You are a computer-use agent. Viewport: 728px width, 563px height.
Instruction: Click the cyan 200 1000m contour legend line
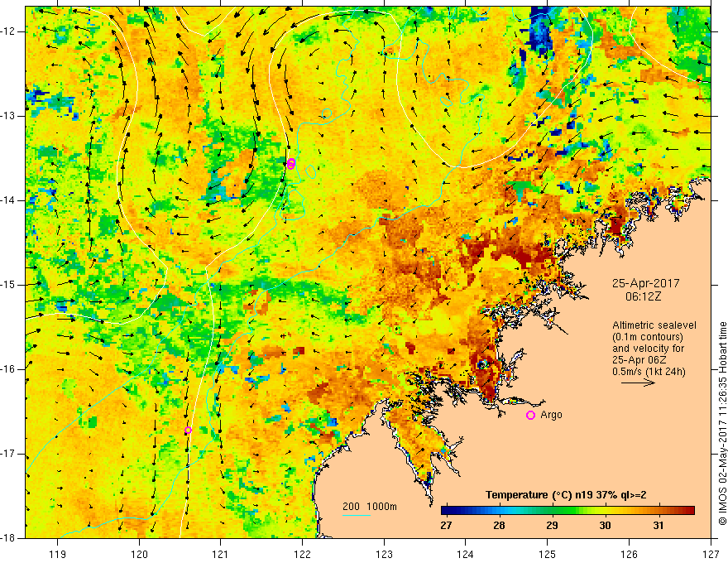coord(357,515)
